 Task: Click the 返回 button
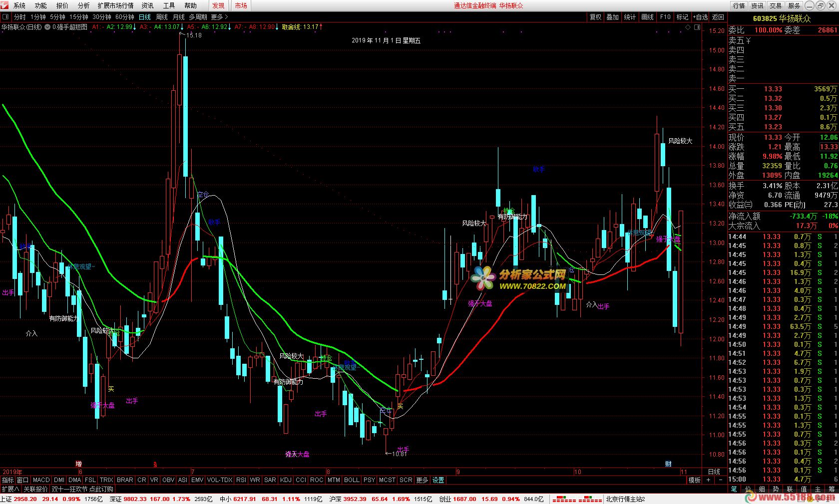pyautogui.click(x=718, y=17)
